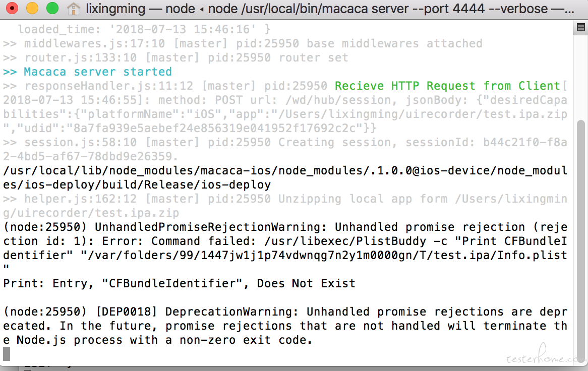This screenshot has height=371, width=588.
Task: Minimize the terminal using yellow button
Action: (x=32, y=8)
